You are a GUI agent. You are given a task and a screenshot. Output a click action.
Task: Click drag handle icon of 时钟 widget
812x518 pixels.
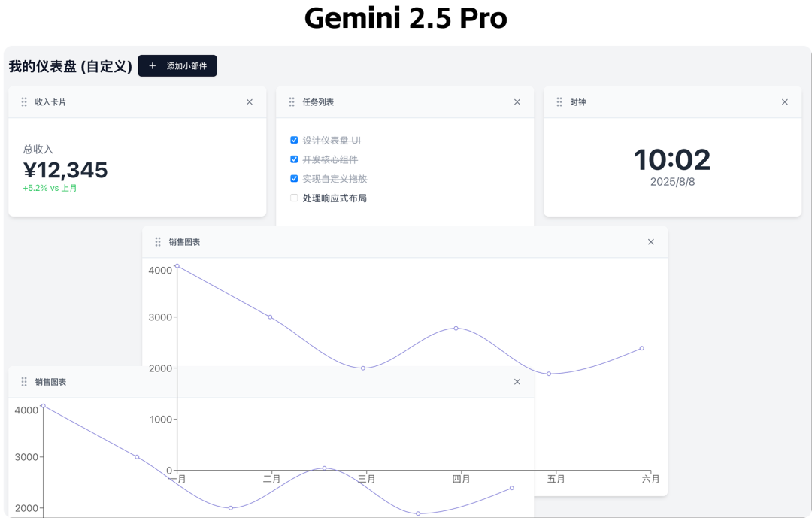(x=559, y=102)
